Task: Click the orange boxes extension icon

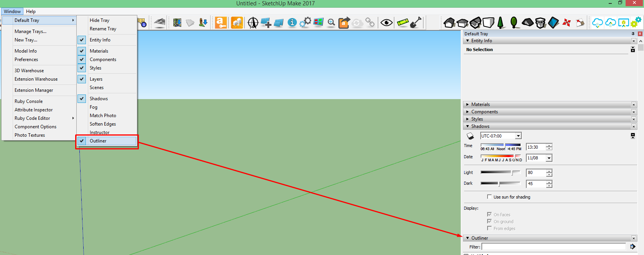Action: pos(237,23)
